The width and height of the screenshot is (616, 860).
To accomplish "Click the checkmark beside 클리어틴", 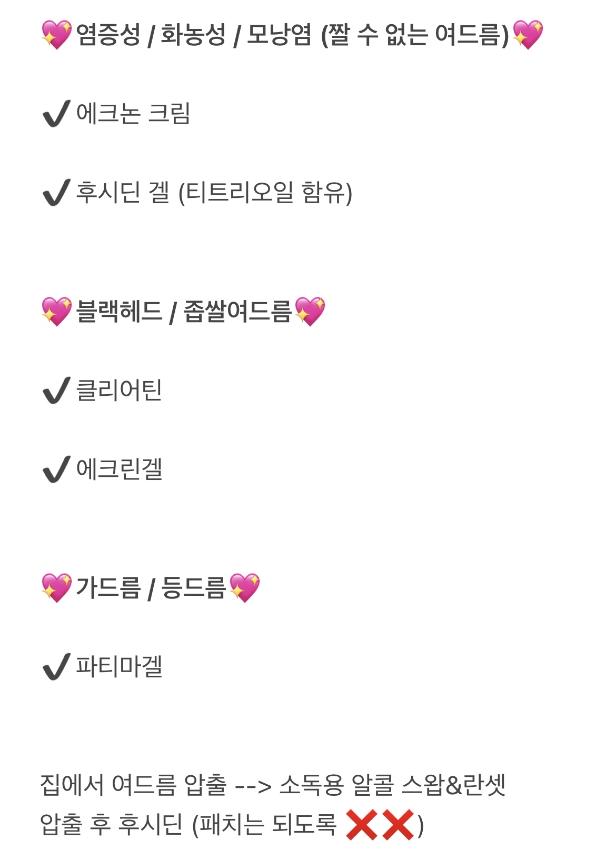I will [56, 391].
